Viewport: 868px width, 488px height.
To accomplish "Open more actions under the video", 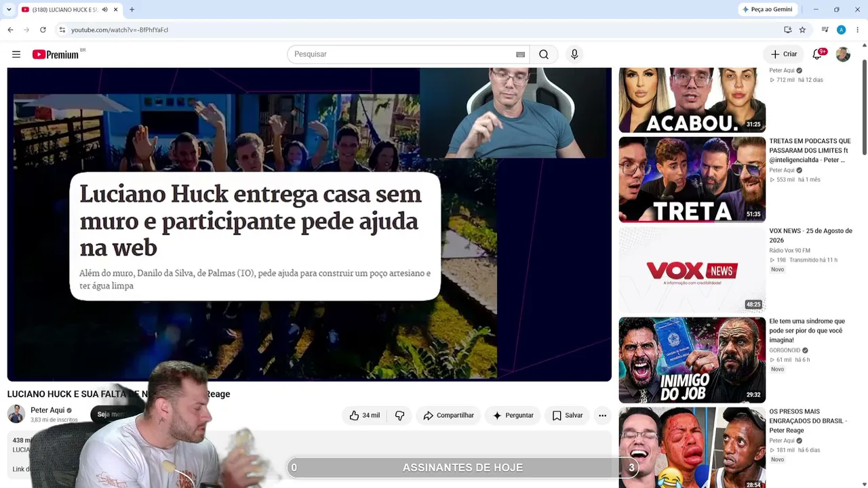I will (602, 415).
